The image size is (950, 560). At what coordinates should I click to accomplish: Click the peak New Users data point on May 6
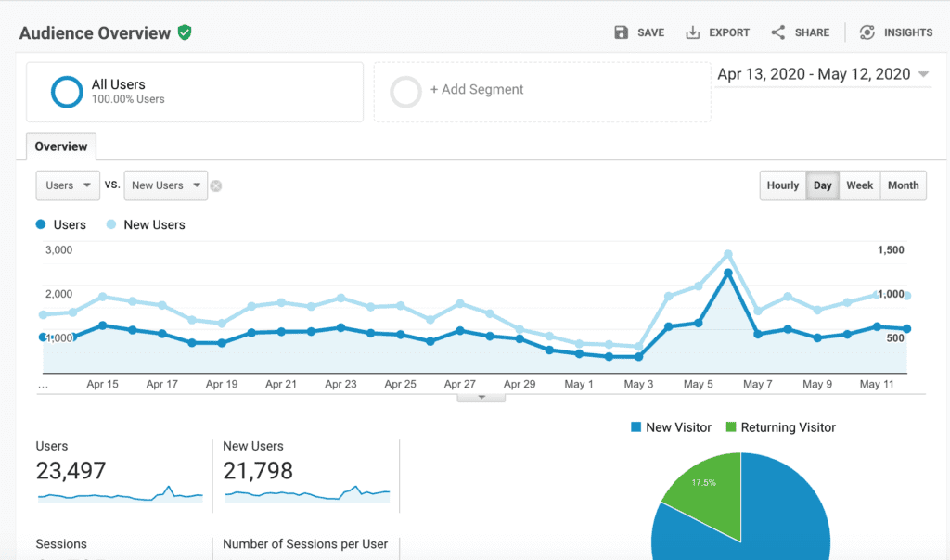(728, 254)
